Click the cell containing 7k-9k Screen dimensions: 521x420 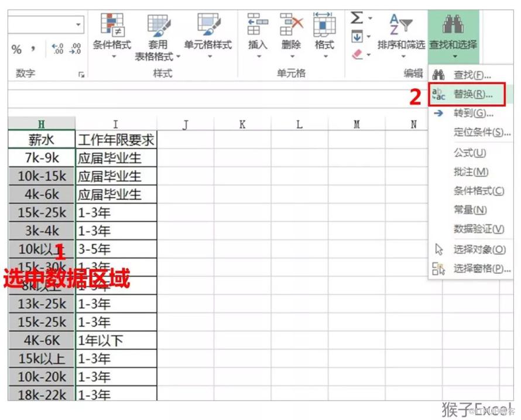pos(42,158)
